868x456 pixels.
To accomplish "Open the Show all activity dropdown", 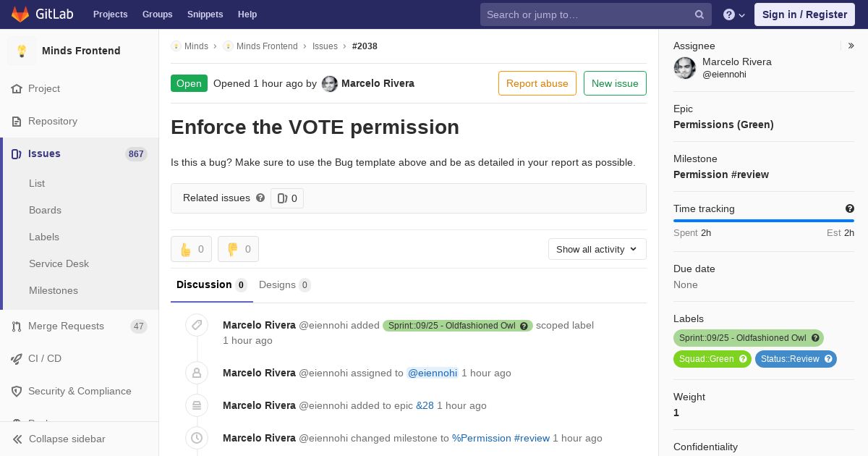I will (x=597, y=249).
